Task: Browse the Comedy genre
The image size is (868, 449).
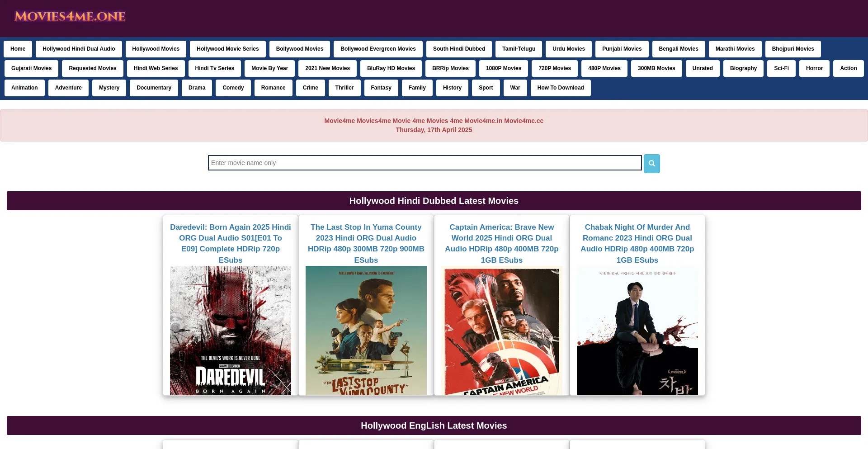Action: coord(233,88)
